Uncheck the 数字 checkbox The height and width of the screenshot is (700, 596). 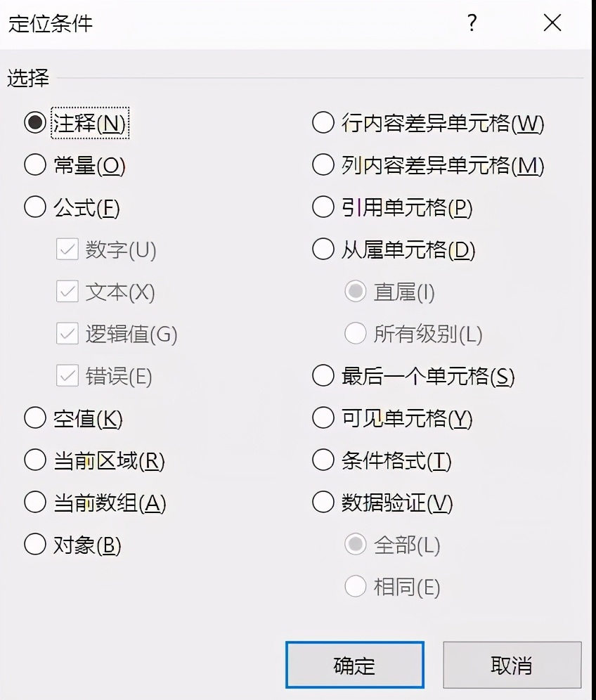(67, 250)
